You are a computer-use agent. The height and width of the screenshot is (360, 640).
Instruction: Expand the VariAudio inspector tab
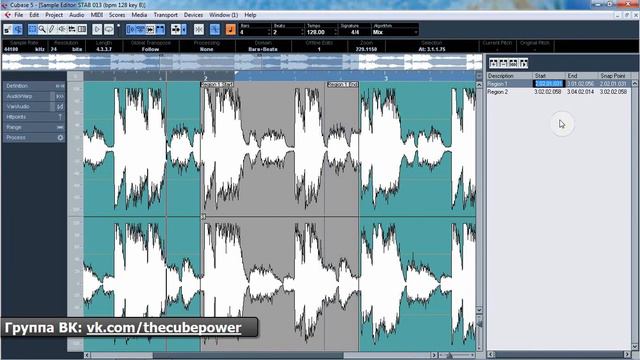(34, 107)
